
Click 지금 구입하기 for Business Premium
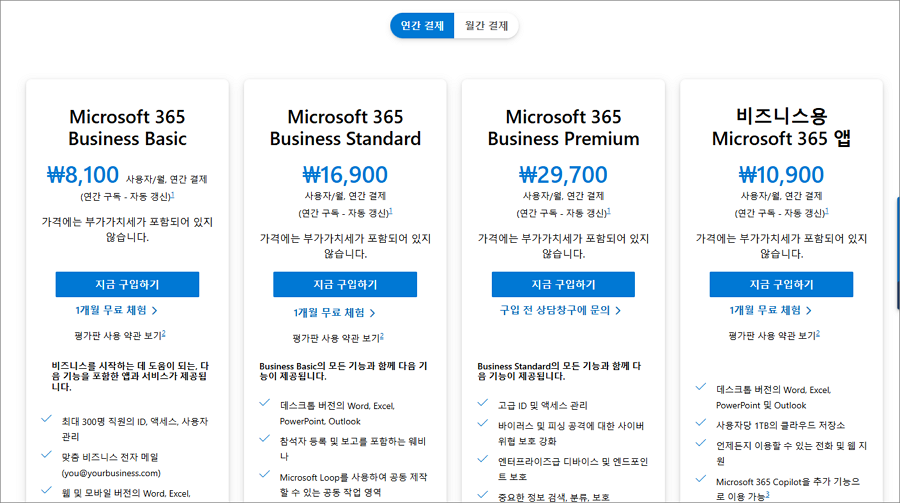563,284
